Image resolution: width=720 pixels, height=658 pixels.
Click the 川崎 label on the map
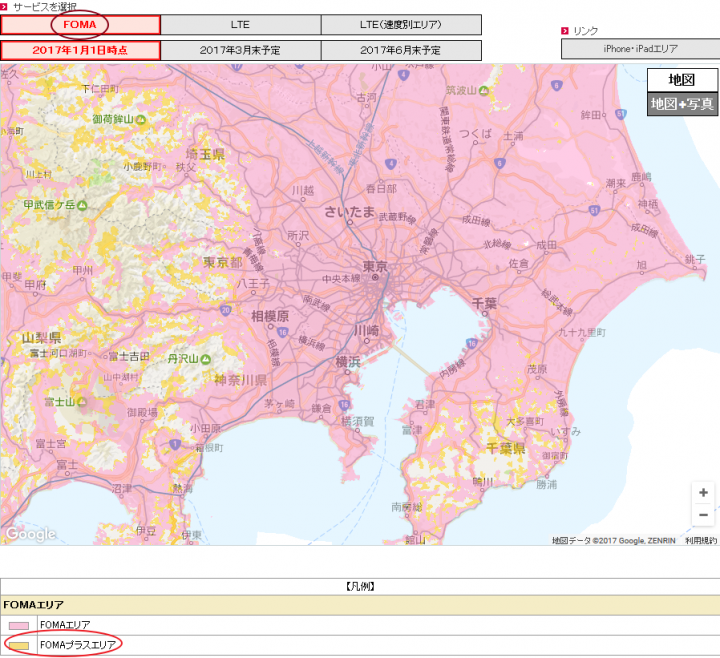click(366, 330)
